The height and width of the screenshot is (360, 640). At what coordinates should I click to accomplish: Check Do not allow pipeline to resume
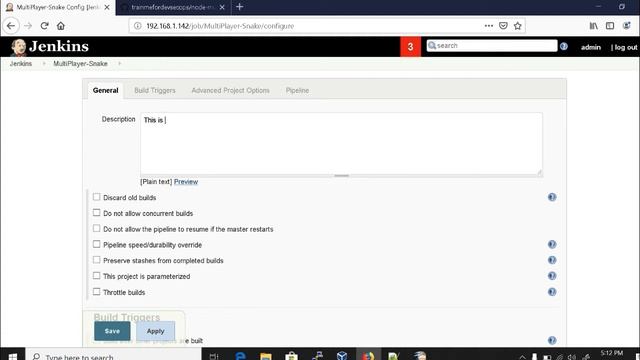tap(96, 229)
